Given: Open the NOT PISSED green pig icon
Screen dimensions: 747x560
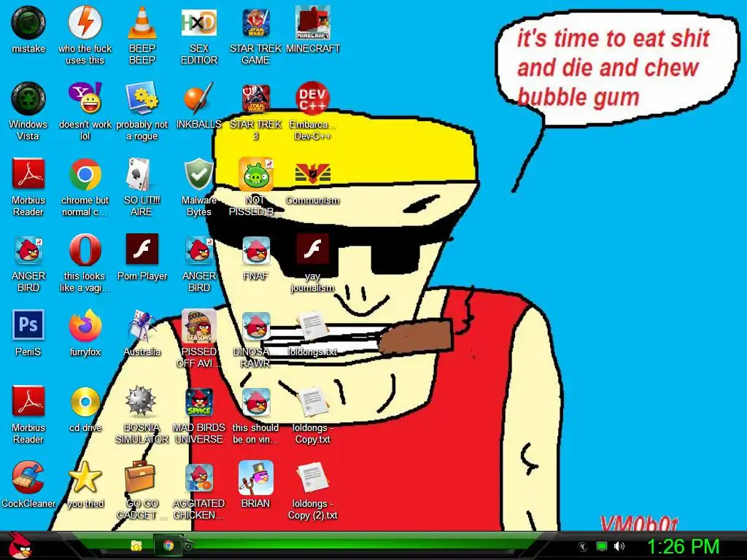Looking at the screenshot, I should [x=256, y=175].
